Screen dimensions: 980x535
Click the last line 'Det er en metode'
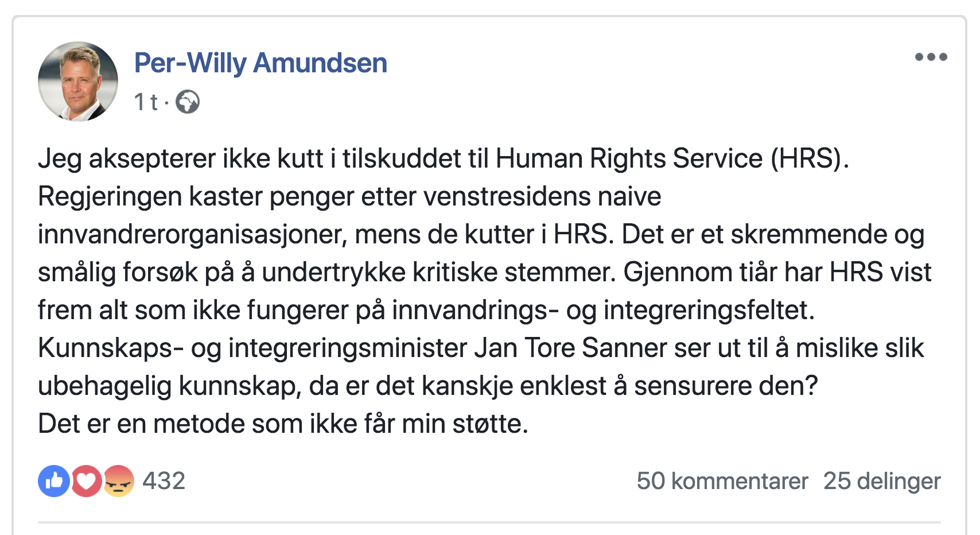coord(282,424)
